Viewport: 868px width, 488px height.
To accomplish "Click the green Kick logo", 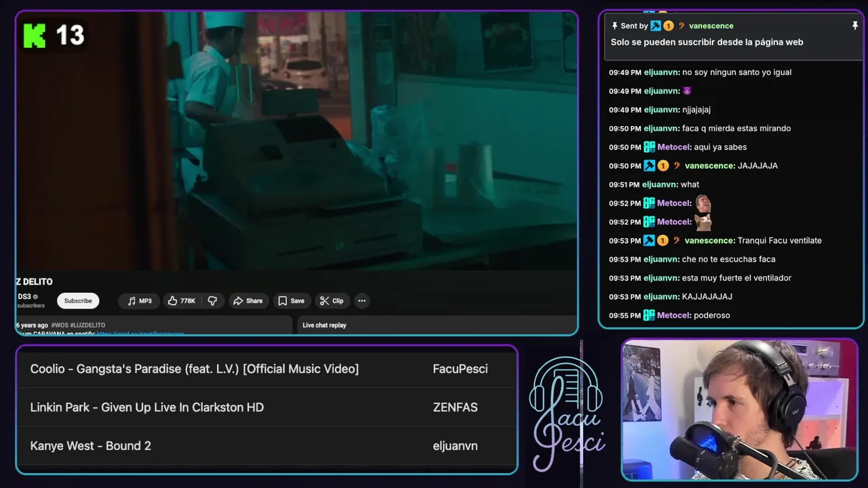I will [34, 35].
